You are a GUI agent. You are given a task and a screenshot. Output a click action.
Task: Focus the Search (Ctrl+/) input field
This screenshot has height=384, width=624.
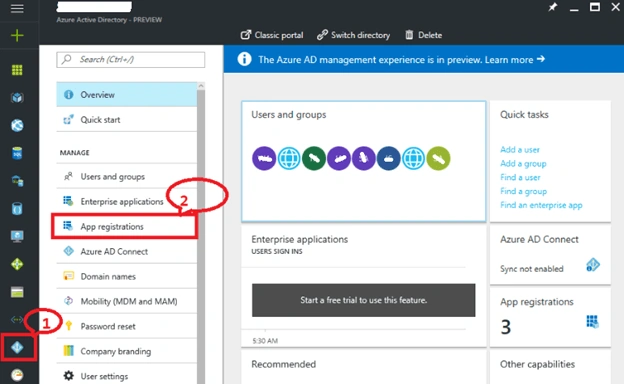131,60
